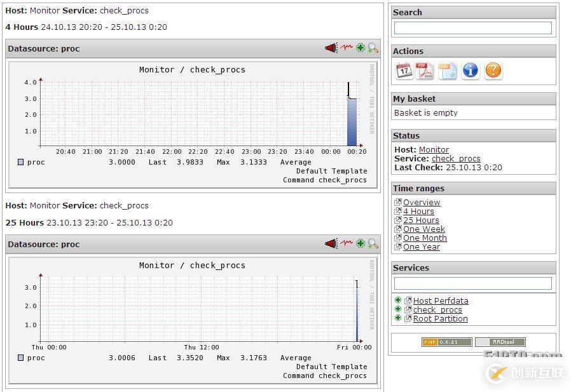Click the '24.10.13 20:20 - 25.10.13 0:20' range text
Image resolution: width=571 pixels, height=392 pixels.
click(104, 27)
